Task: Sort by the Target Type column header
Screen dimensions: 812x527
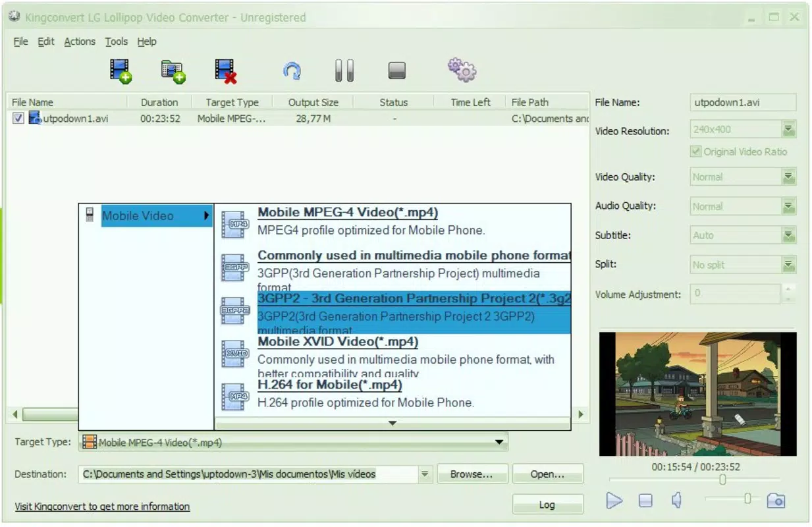Action: [x=232, y=102]
